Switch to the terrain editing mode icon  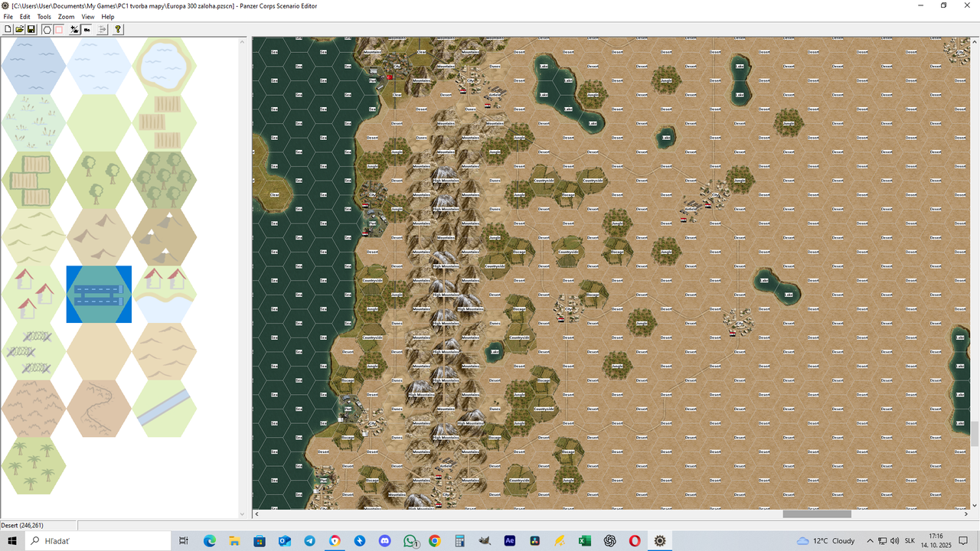[x=75, y=29]
